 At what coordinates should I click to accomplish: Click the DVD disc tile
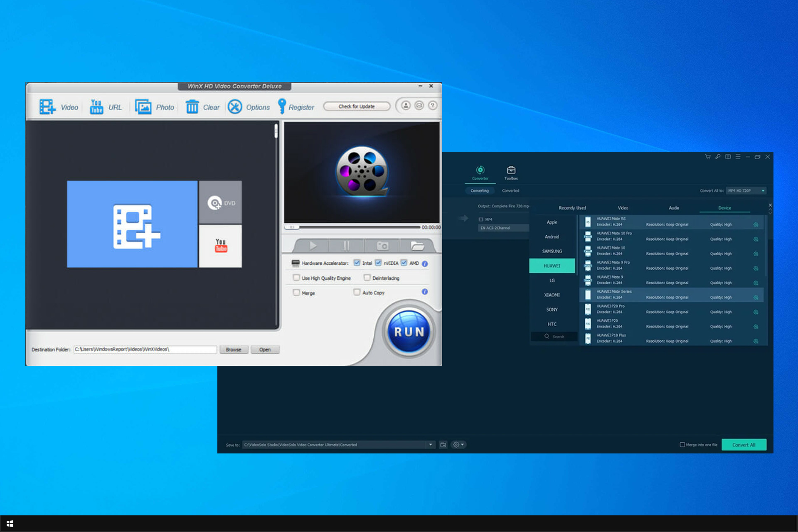(220, 203)
